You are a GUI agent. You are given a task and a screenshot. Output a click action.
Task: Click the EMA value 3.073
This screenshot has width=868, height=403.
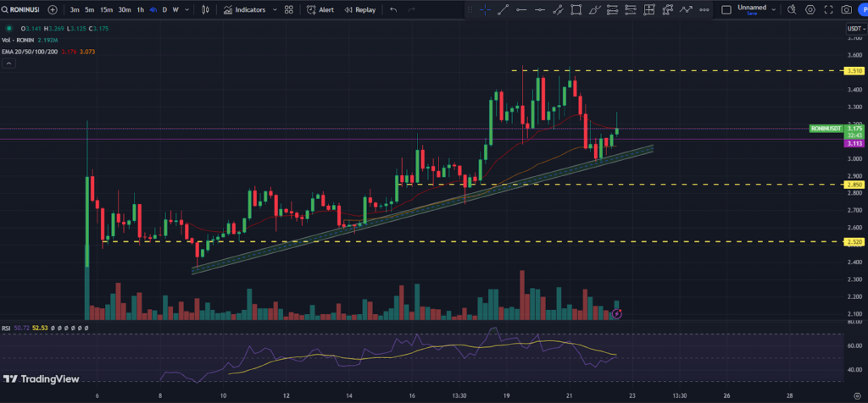tap(87, 52)
